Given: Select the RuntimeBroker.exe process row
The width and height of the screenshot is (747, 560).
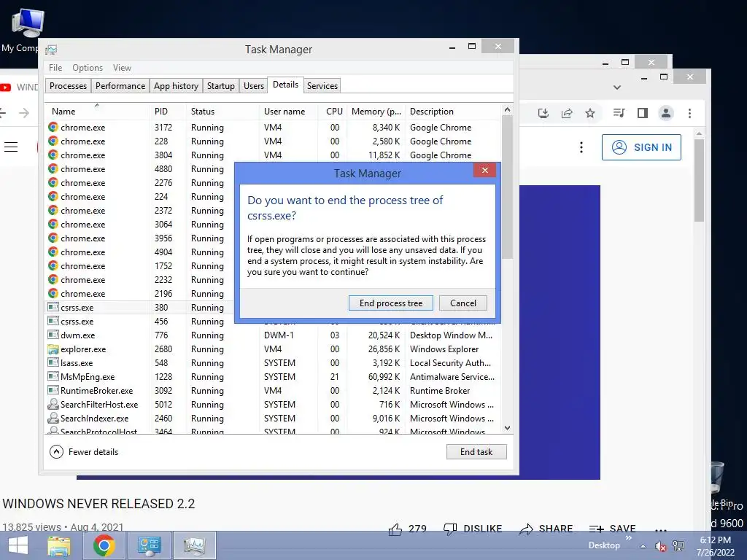Looking at the screenshot, I should pyautogui.click(x=273, y=391).
